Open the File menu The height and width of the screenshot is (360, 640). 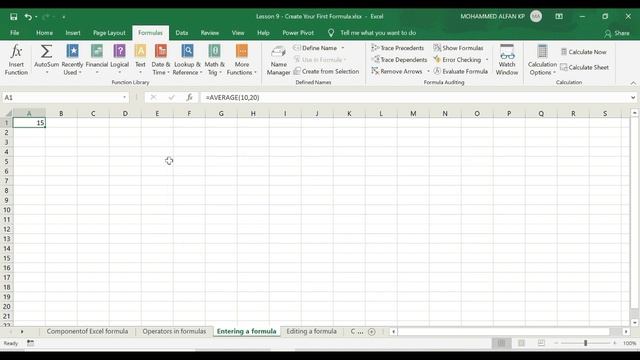(x=15, y=33)
